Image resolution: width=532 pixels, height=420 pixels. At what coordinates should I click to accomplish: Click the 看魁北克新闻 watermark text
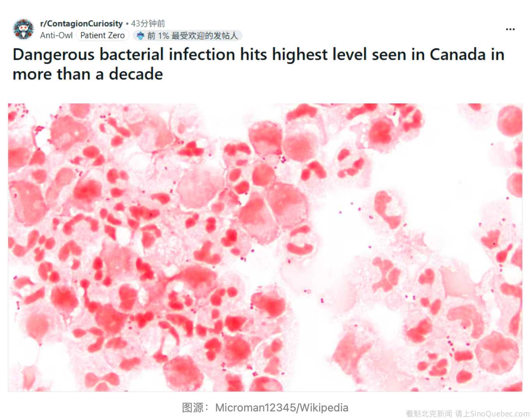429,414
